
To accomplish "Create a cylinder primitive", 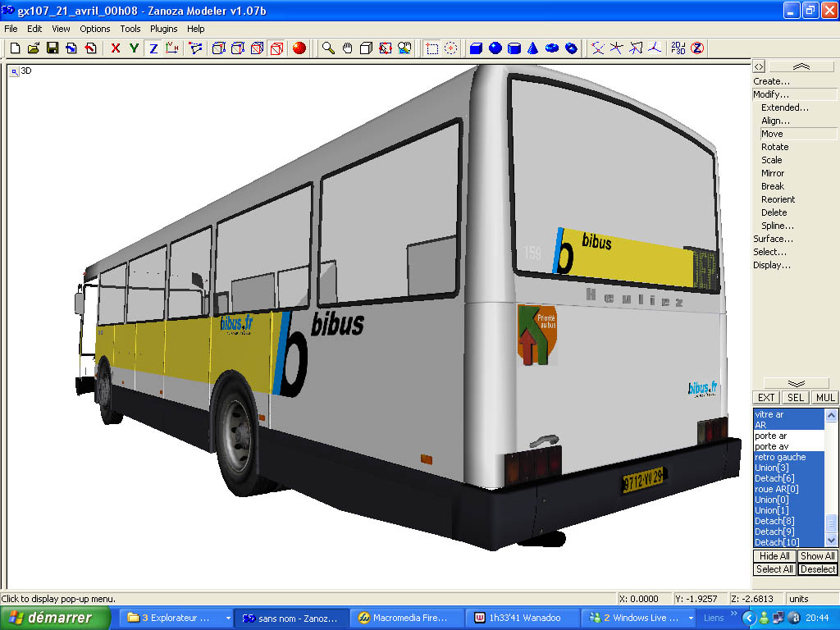I will point(514,48).
